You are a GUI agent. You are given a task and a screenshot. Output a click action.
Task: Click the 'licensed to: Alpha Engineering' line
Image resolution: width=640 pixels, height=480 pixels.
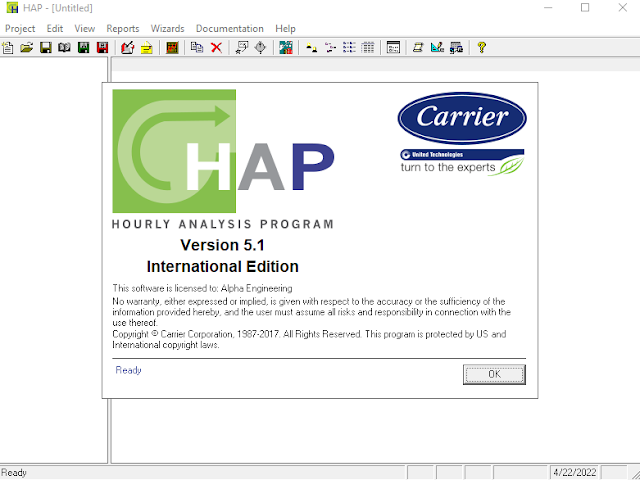tap(202, 288)
